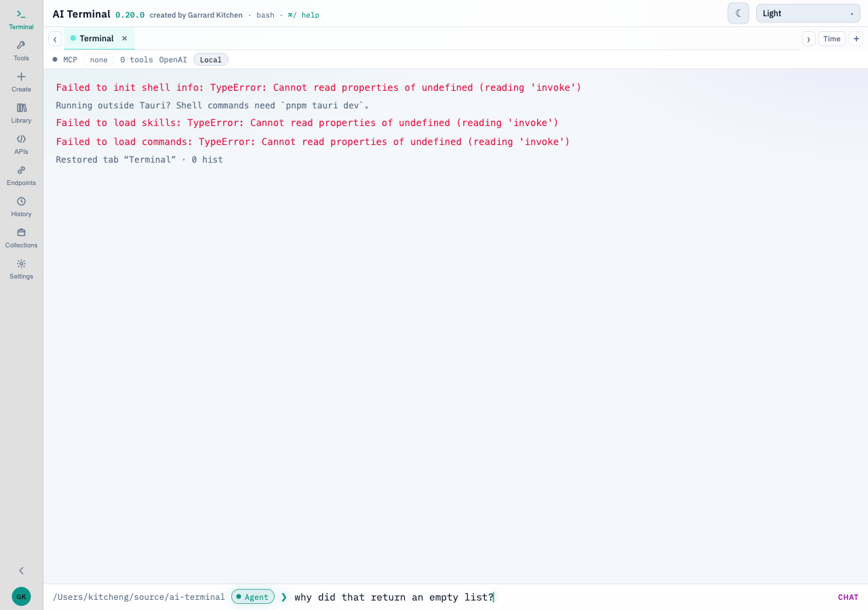
Task: Open the Collections sidebar section
Action: pyautogui.click(x=21, y=238)
